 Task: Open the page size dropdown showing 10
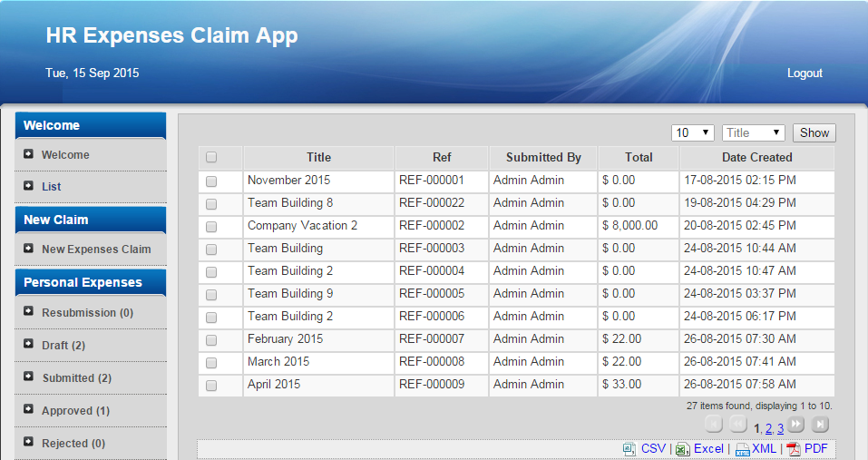coord(693,133)
